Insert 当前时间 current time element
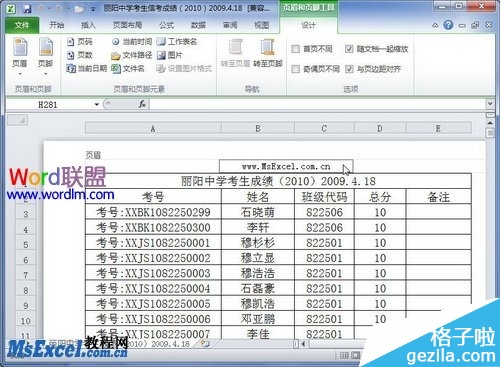 point(132,42)
